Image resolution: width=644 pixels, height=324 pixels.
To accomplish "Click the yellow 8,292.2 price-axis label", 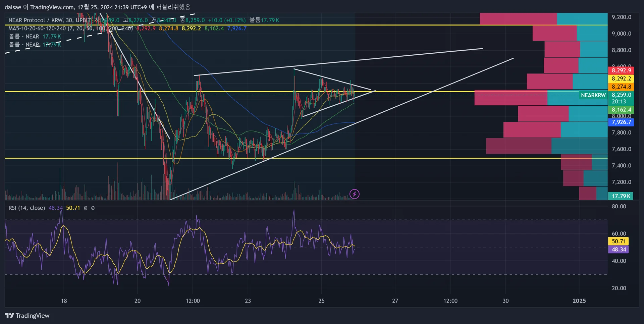I will point(621,78).
